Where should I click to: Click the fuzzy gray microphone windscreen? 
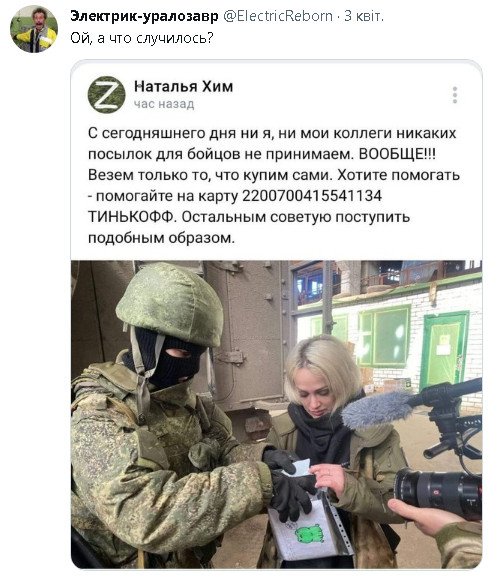pyautogui.click(x=375, y=410)
